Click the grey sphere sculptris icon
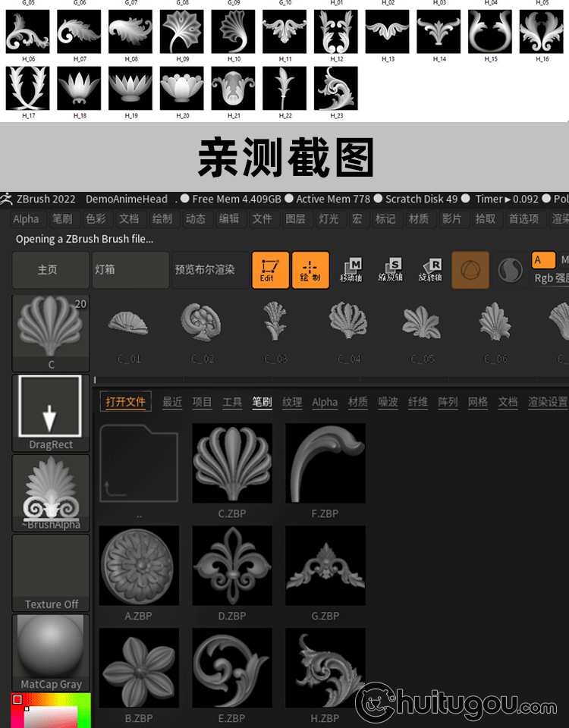569x728 pixels. click(x=510, y=270)
